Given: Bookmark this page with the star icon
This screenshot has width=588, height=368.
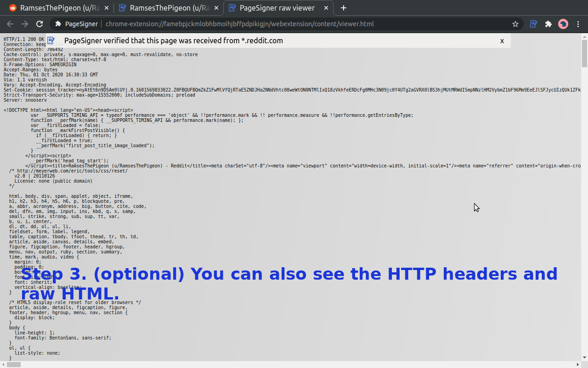Looking at the screenshot, I should (x=515, y=24).
